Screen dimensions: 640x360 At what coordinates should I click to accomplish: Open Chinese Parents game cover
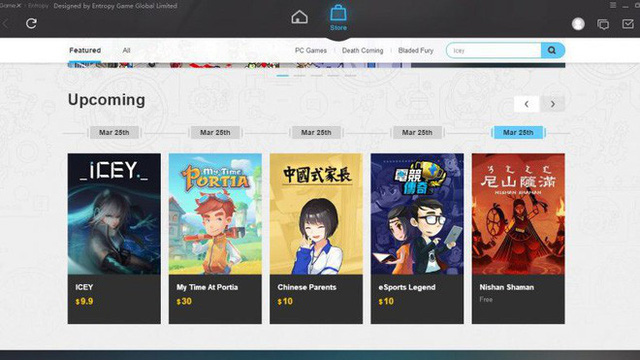(316, 214)
